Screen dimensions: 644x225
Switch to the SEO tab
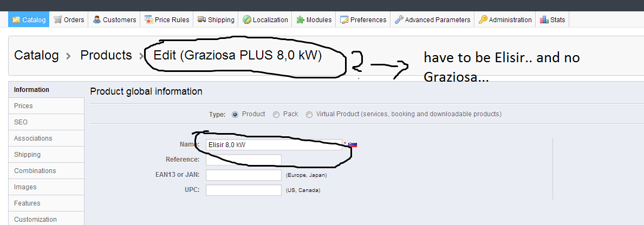tap(46, 122)
